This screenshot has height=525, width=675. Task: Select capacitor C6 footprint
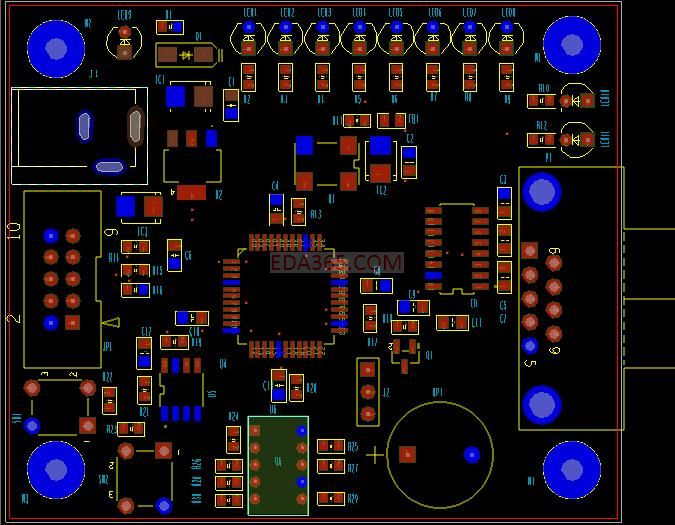click(174, 256)
